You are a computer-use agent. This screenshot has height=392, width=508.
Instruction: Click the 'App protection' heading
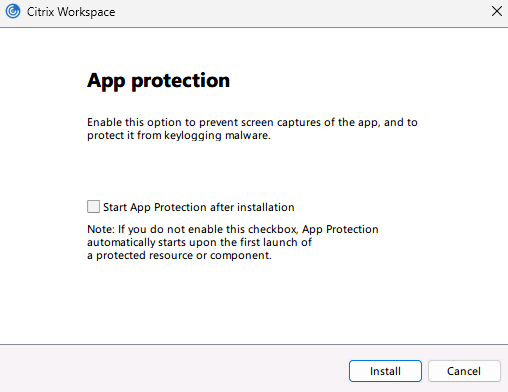click(x=158, y=81)
